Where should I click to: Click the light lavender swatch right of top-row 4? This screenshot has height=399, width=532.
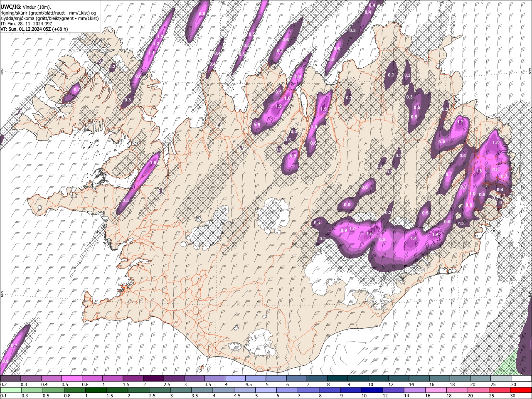click(x=235, y=378)
